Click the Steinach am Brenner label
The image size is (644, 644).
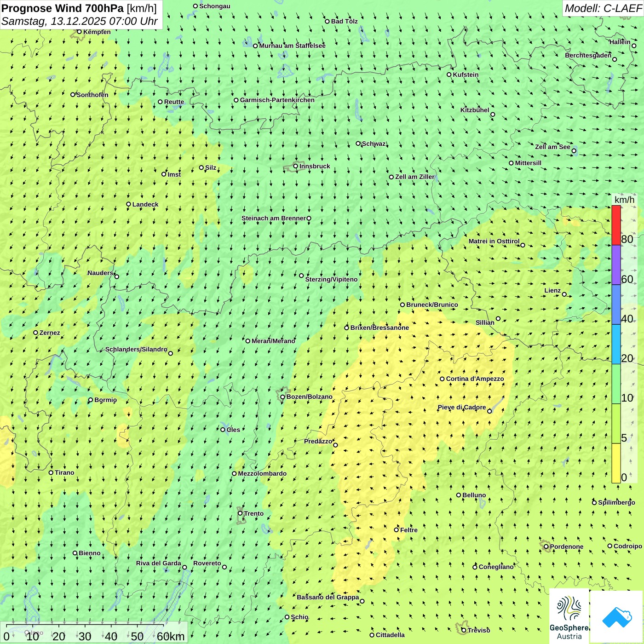tap(273, 218)
